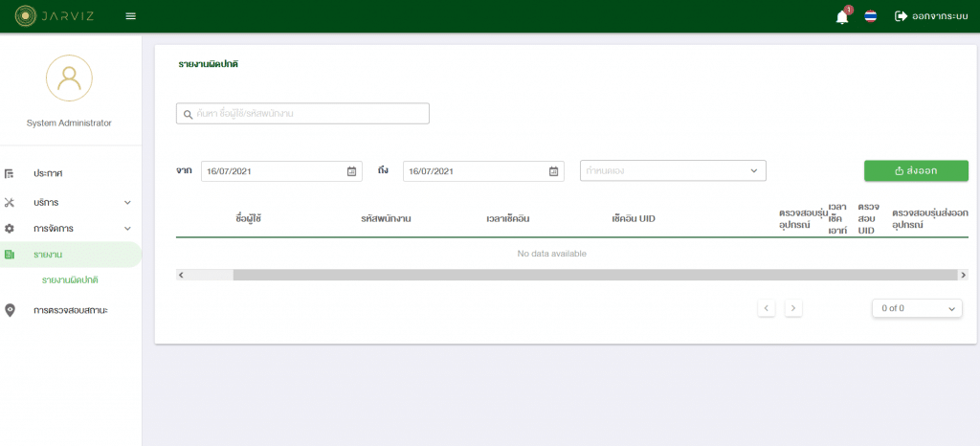This screenshot has height=446, width=980.
Task: Click the Thai flag language icon
Action: [871, 16]
